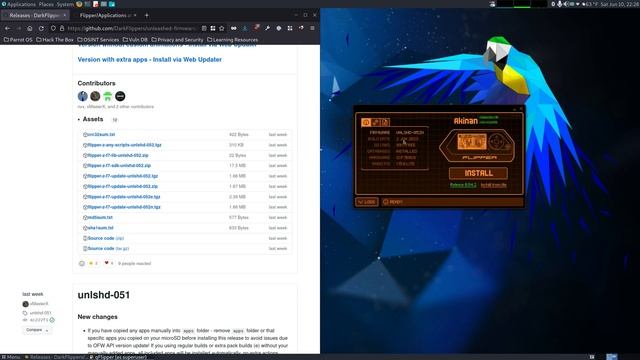Open the OSINT Services bookmarks folder
This screenshot has width=640, height=360.
[98, 40]
